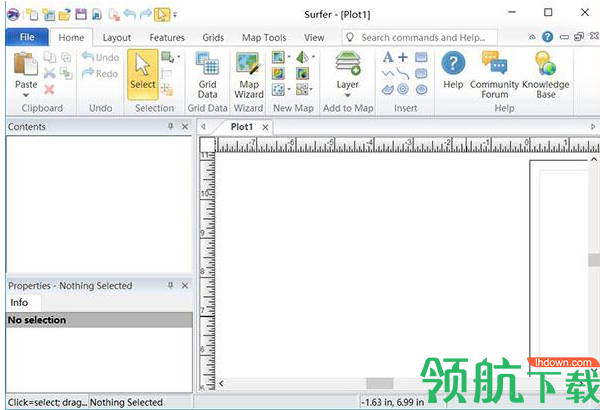
Task: Switch to the View ribbon tab
Action: tap(314, 38)
